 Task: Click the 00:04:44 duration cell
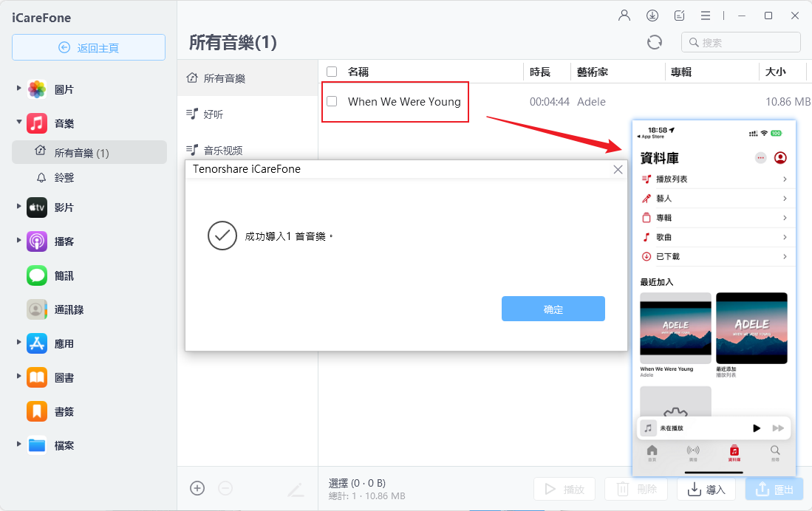[x=550, y=101]
